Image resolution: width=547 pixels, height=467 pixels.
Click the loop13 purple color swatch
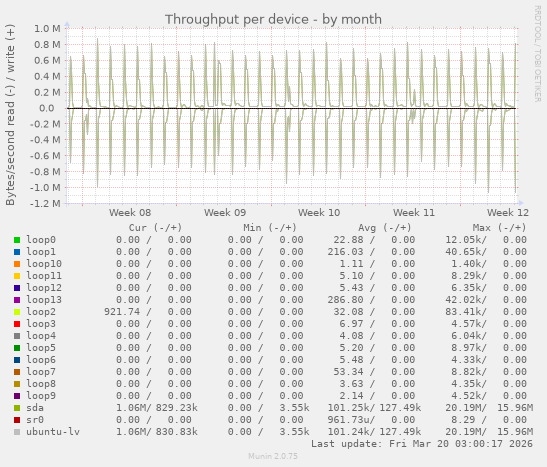tap(17, 300)
